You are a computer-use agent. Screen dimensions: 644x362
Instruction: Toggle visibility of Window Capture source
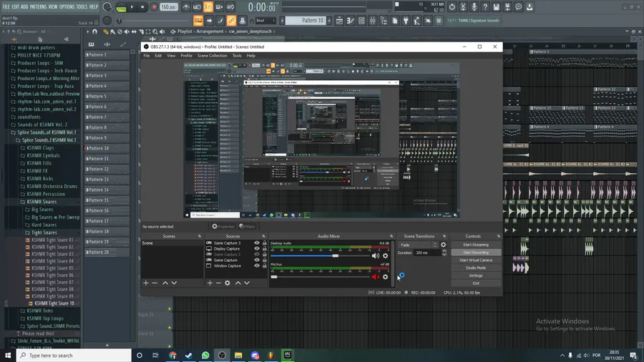coord(257,266)
